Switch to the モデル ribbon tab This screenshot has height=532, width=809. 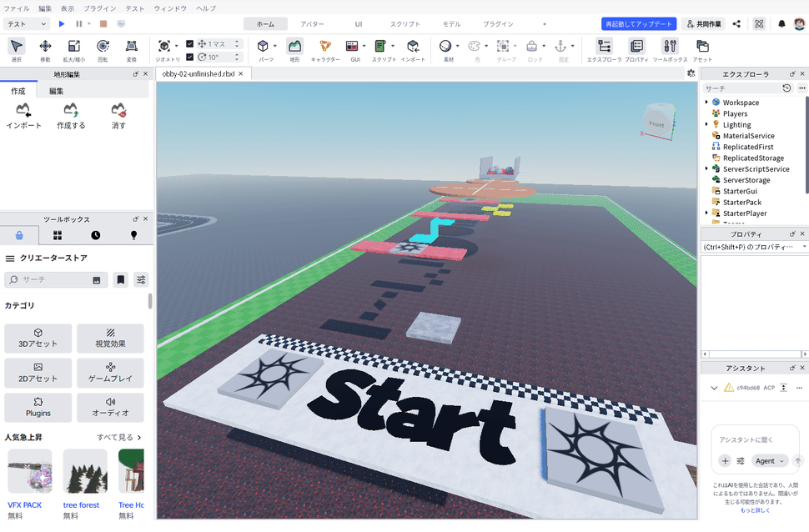click(x=451, y=23)
